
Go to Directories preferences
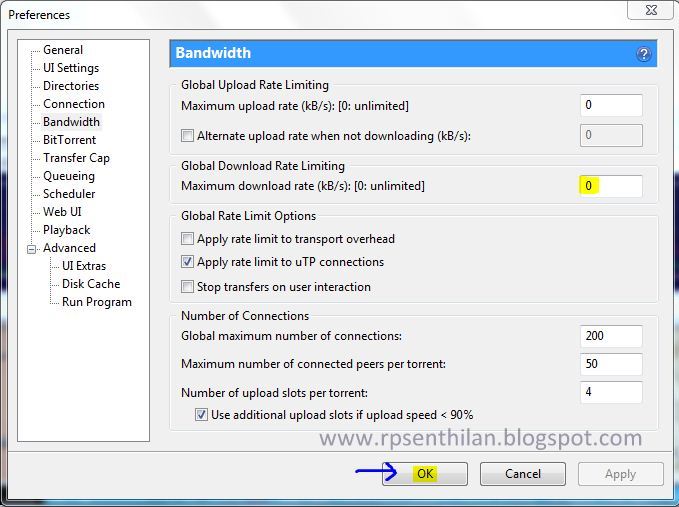pyautogui.click(x=71, y=86)
